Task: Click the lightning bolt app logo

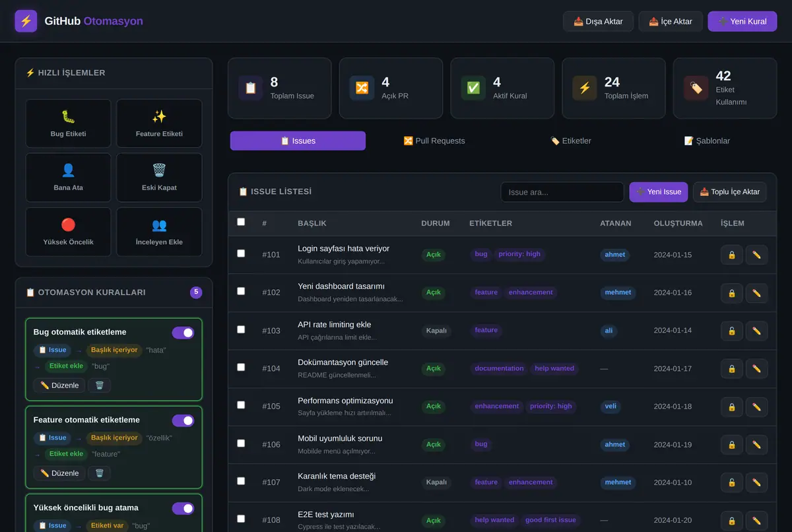Action: coord(26,21)
